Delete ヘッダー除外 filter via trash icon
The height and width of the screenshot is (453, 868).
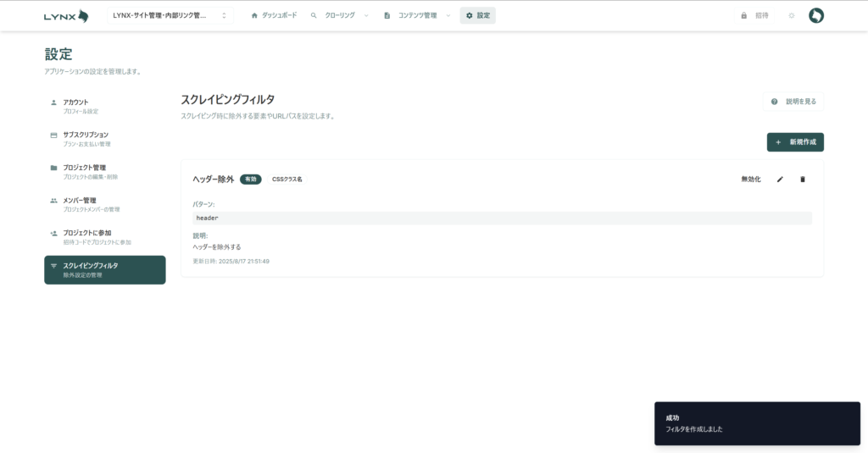tap(803, 180)
